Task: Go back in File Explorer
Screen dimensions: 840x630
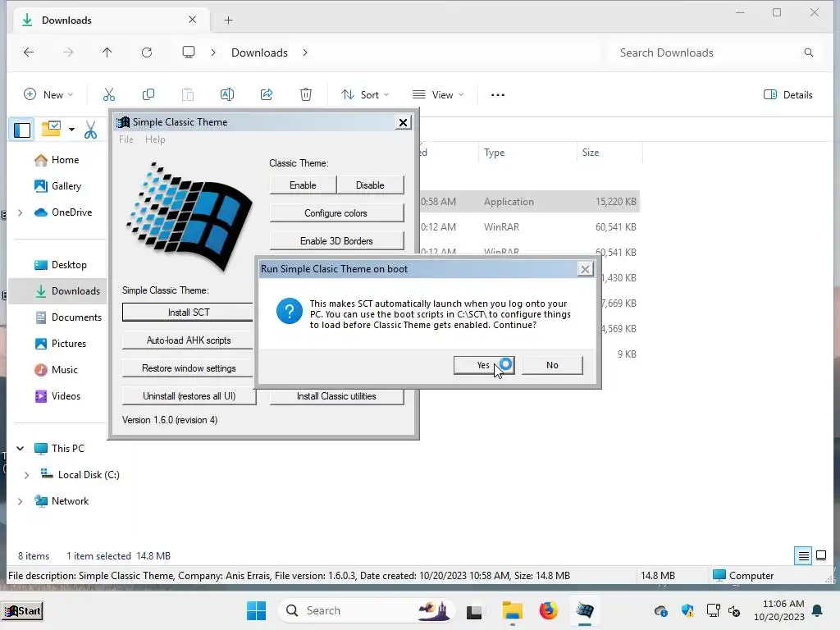Action: point(29,52)
